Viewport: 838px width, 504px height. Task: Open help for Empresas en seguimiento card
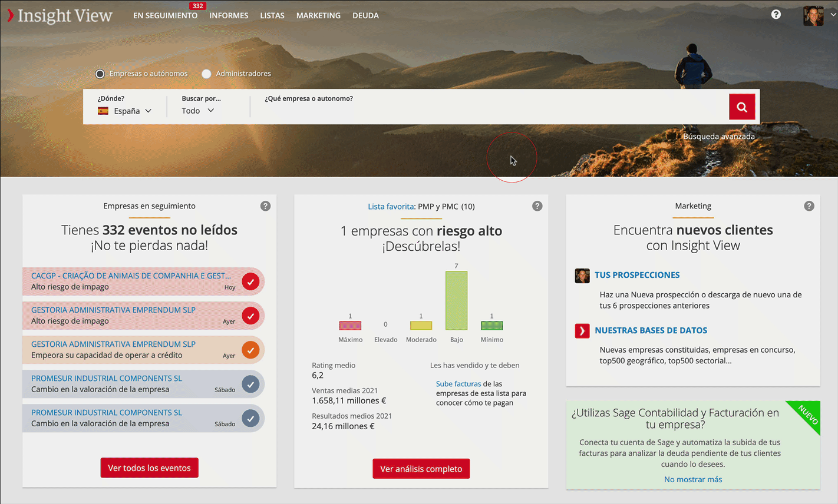pyautogui.click(x=265, y=206)
